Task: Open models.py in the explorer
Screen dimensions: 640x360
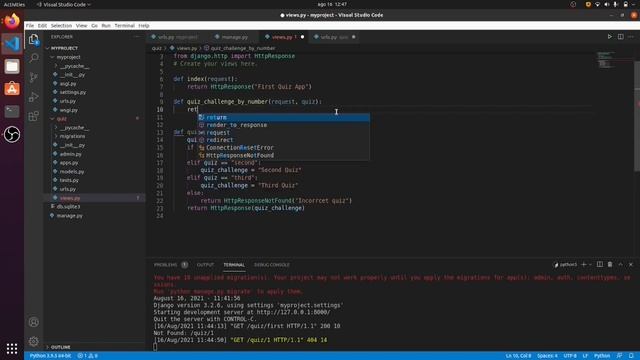Action: click(71, 171)
